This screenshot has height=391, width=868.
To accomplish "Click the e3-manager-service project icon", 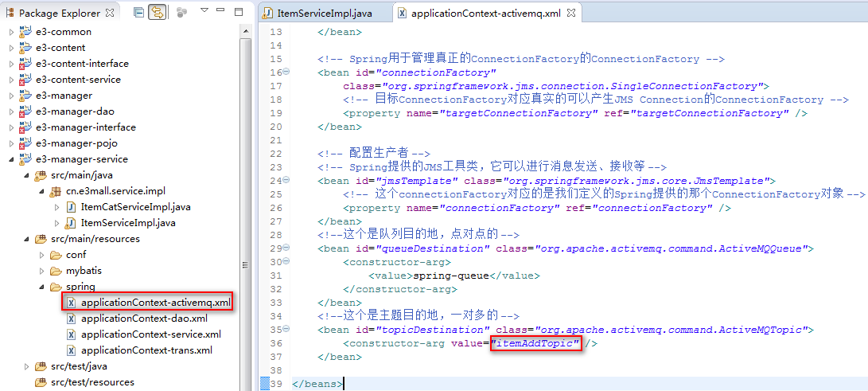I will 25,159.
